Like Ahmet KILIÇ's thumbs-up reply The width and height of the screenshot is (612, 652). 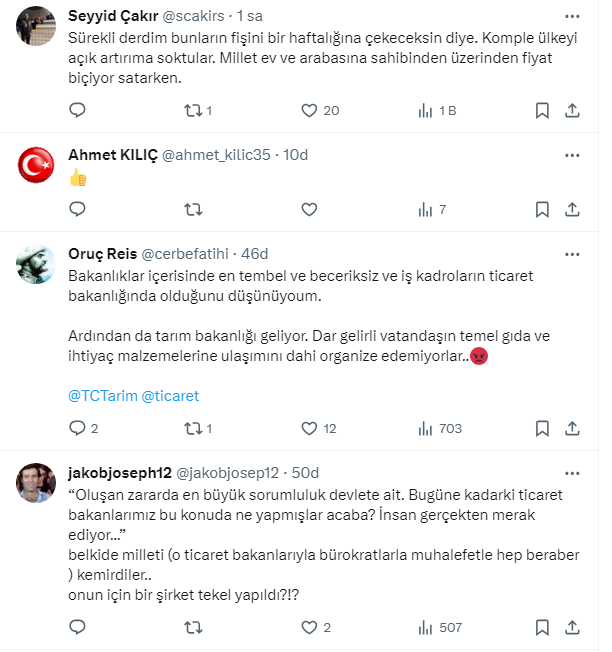309,210
